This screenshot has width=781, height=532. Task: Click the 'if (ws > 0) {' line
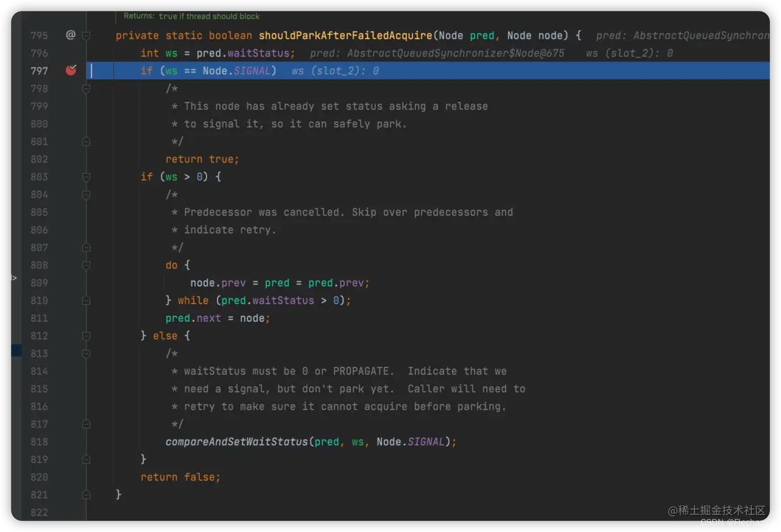181,177
